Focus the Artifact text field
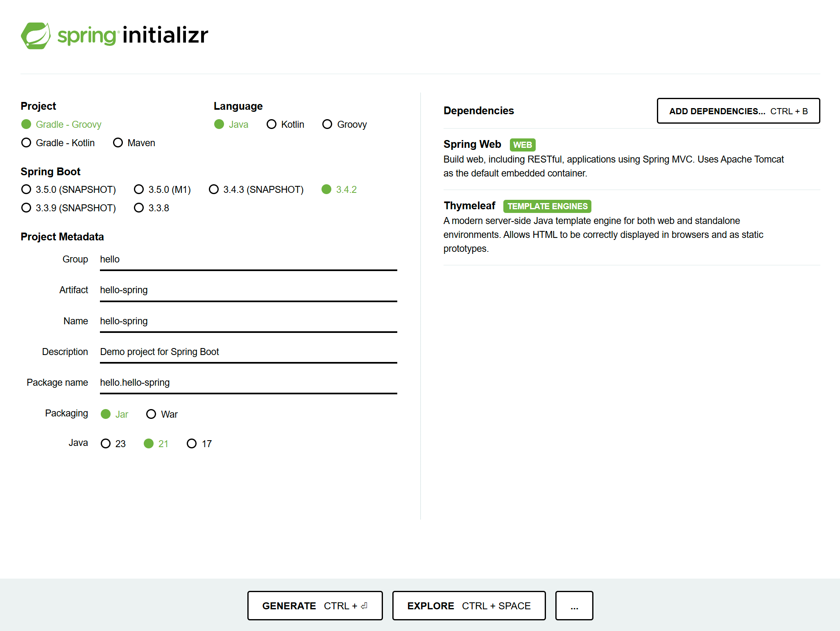840x631 pixels. point(248,290)
